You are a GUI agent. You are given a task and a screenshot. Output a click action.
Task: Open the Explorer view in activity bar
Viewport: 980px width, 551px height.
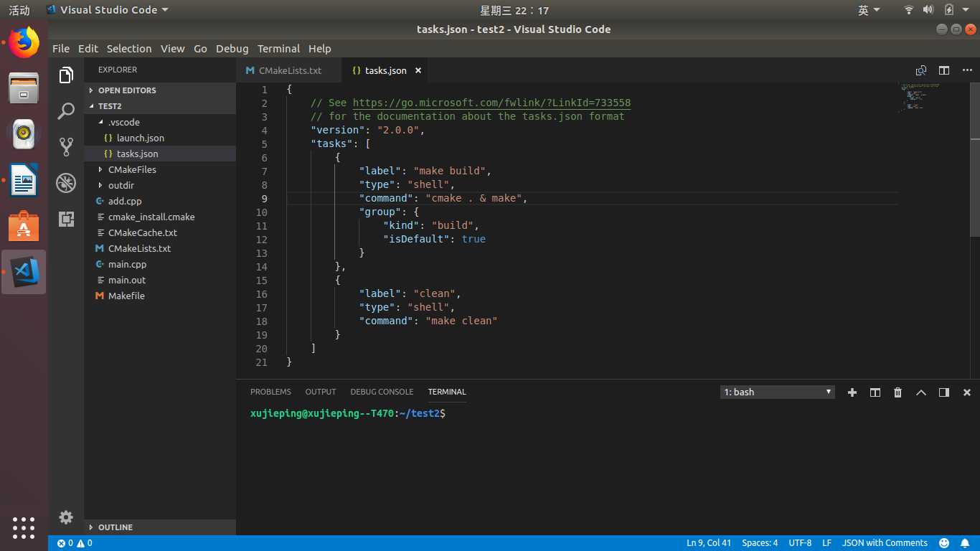pyautogui.click(x=66, y=75)
